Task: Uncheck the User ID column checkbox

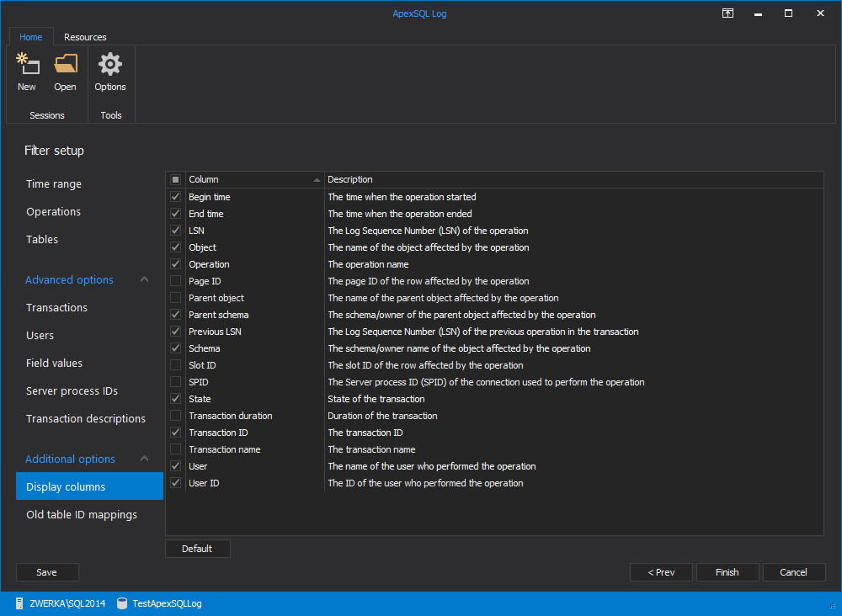Action: tap(176, 483)
